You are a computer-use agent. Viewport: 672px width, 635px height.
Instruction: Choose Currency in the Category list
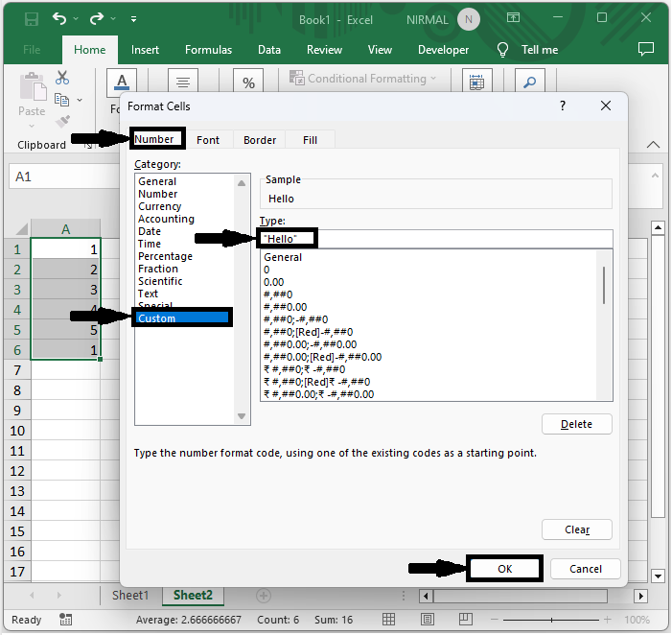pyautogui.click(x=159, y=206)
